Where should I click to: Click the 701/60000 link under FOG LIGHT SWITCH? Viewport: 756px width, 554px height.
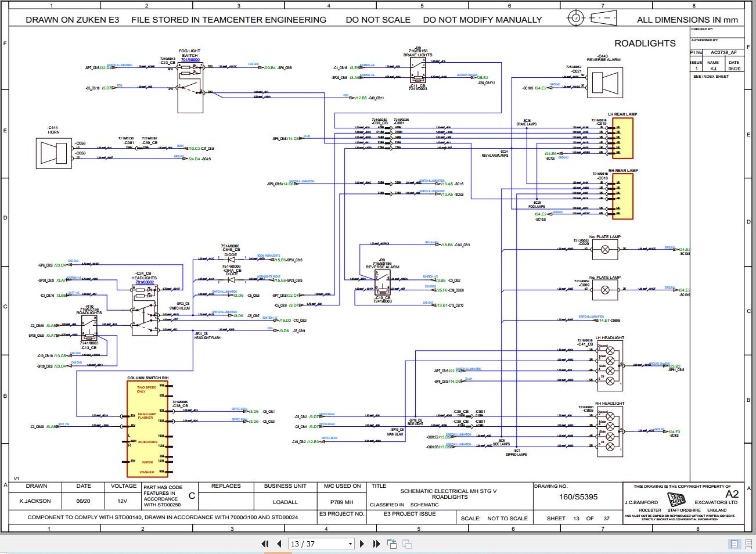tap(190, 60)
